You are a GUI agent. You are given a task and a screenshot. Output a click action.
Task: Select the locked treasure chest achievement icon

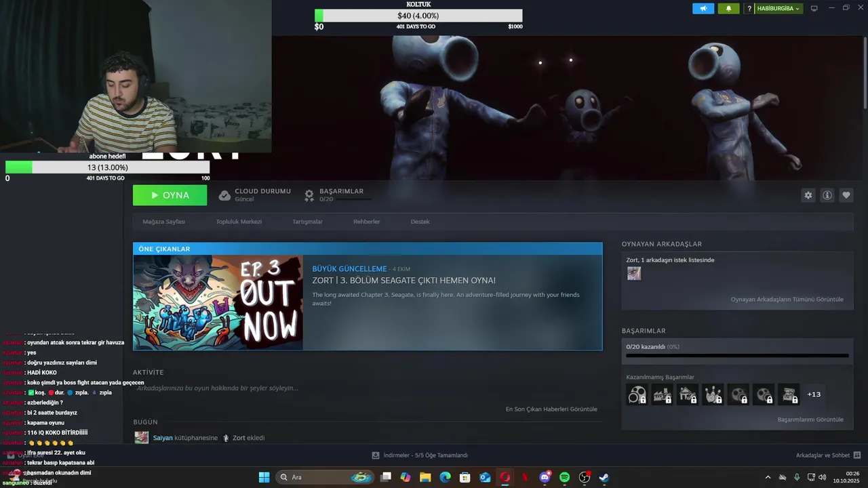pyautogui.click(x=789, y=394)
